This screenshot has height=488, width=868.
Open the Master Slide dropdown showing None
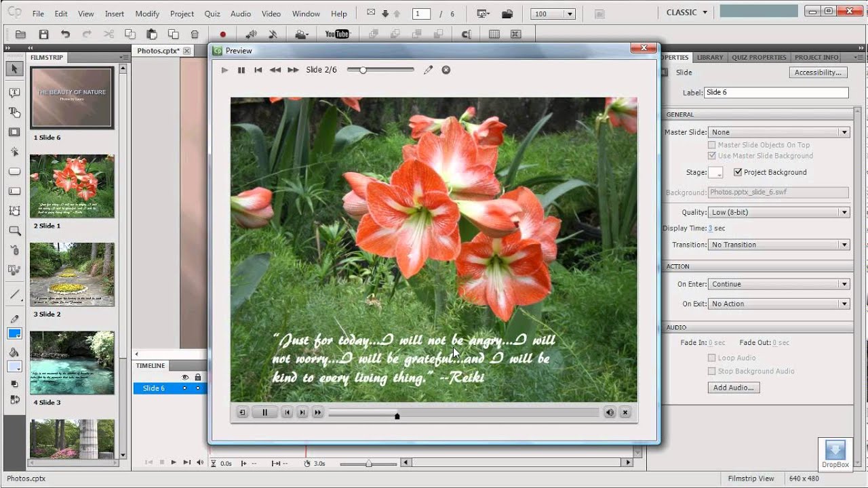(778, 132)
